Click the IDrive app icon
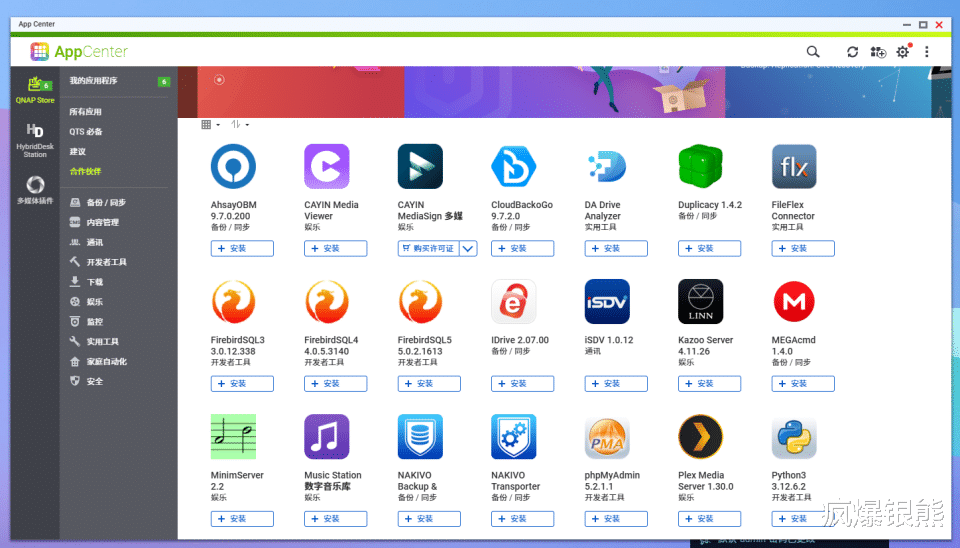The image size is (960, 548). tap(514, 302)
